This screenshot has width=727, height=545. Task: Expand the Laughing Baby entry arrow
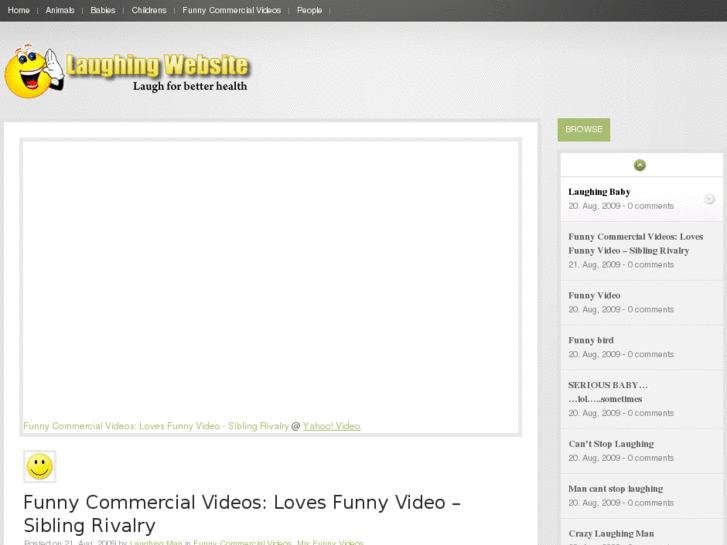(709, 199)
